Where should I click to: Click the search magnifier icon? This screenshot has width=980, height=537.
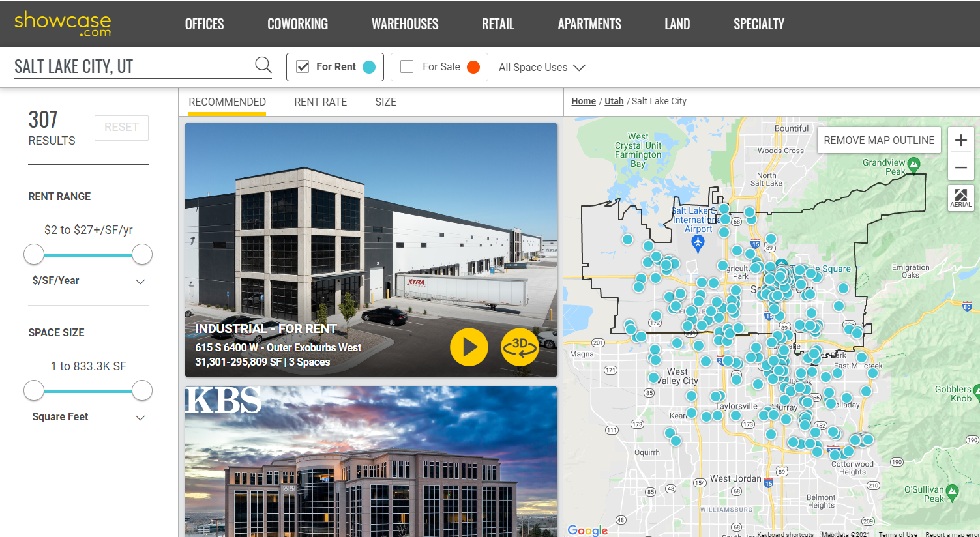click(263, 65)
